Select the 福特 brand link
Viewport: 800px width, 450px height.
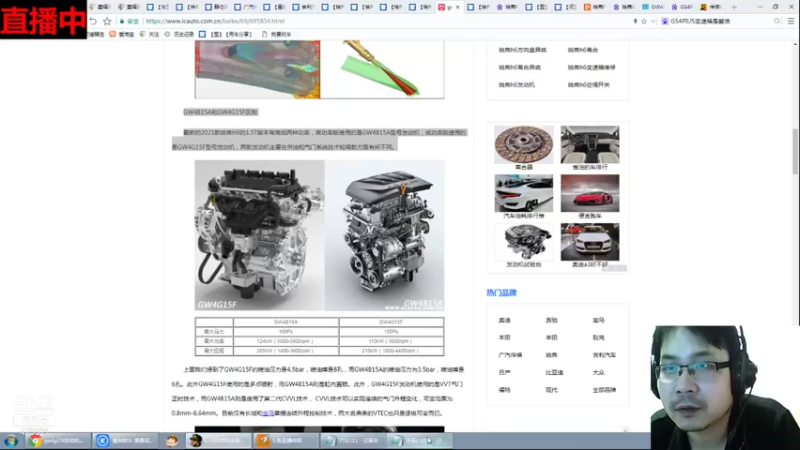click(x=504, y=390)
